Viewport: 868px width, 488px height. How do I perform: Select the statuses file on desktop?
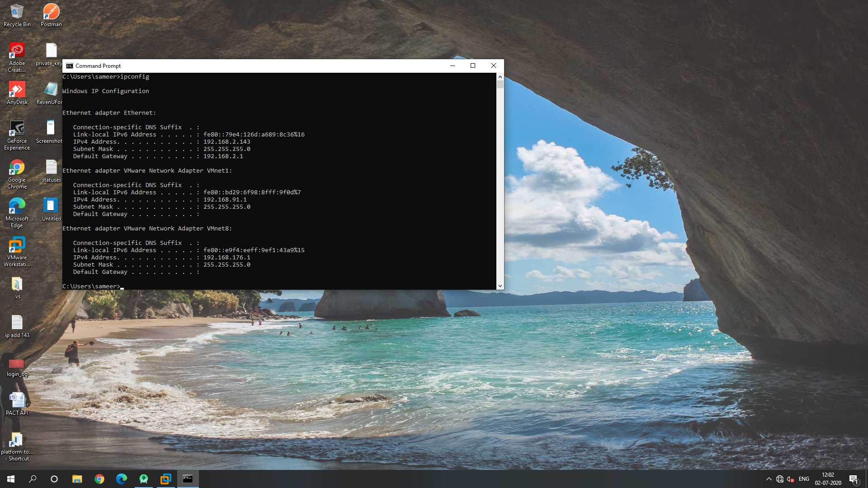coord(51,171)
